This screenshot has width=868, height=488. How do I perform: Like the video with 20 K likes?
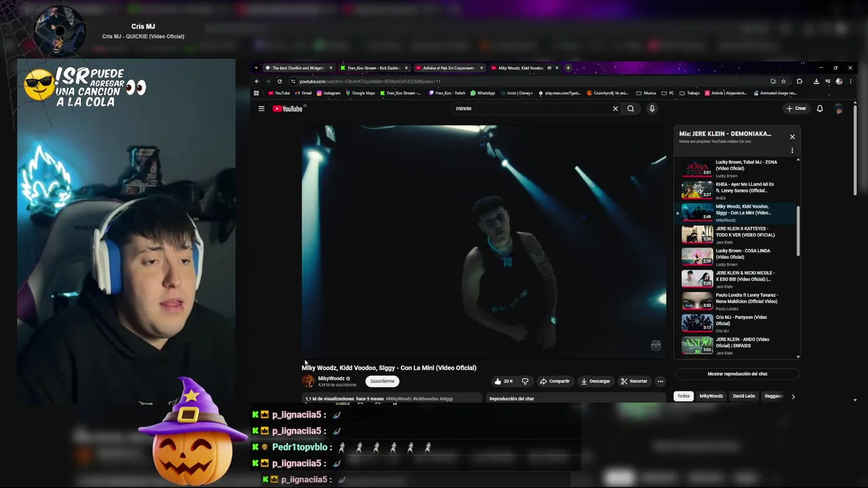(503, 381)
